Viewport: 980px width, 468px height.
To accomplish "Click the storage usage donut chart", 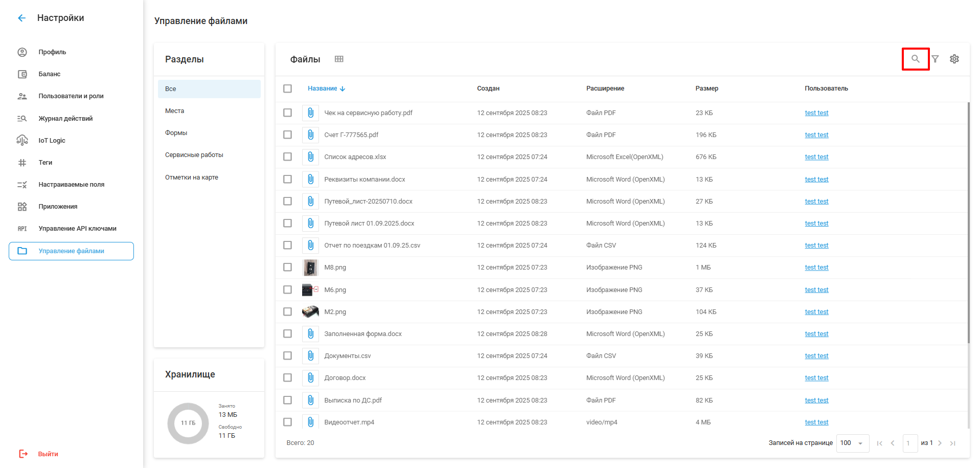I will click(188, 423).
